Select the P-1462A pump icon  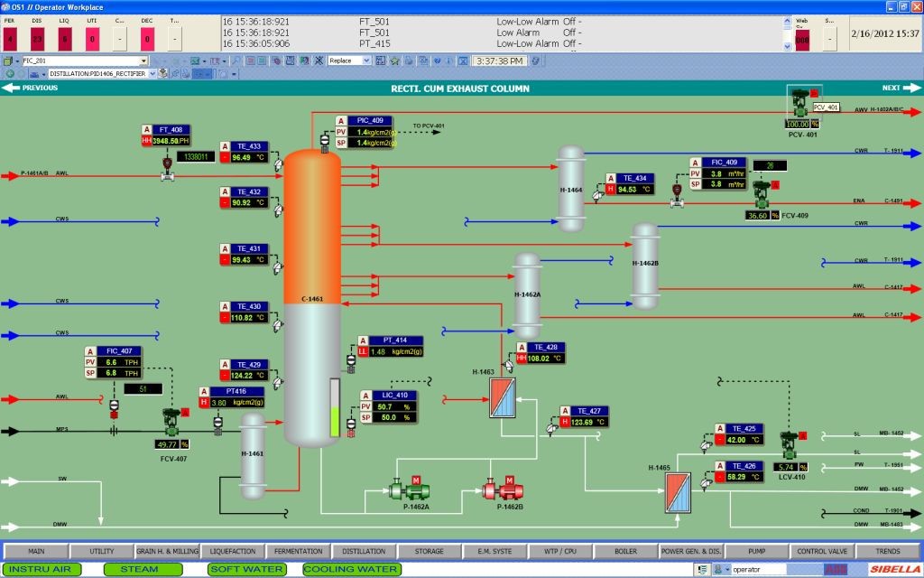pyautogui.click(x=409, y=490)
